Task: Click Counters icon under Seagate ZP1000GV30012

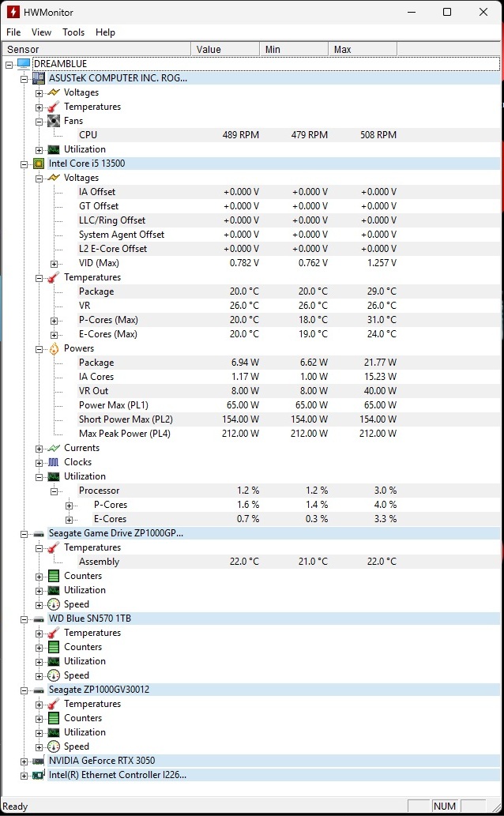Action: click(54, 718)
